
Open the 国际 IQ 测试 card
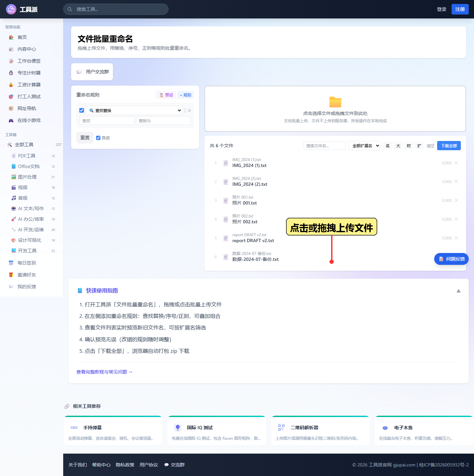click(x=217, y=431)
